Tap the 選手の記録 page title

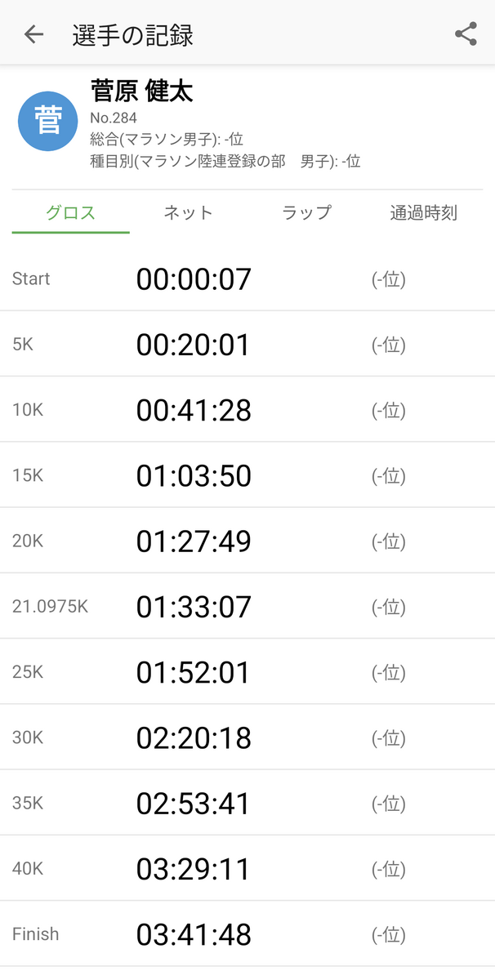(x=132, y=35)
